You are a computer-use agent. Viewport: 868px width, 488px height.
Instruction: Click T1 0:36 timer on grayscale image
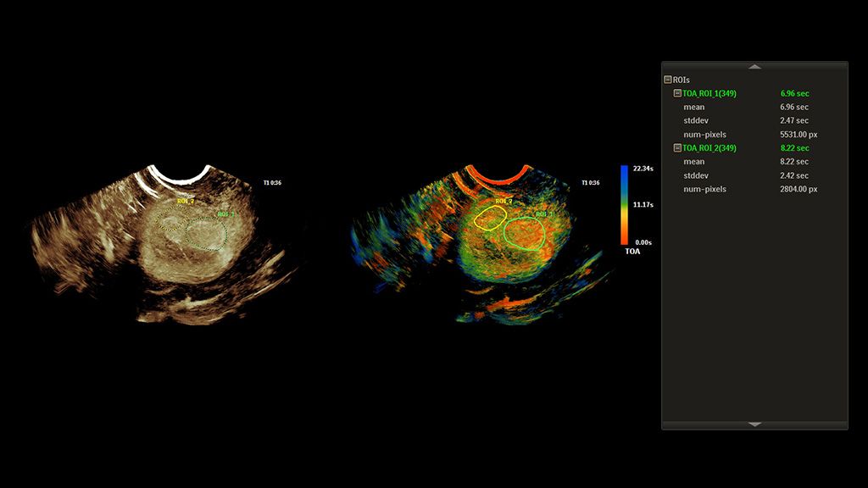[272, 183]
